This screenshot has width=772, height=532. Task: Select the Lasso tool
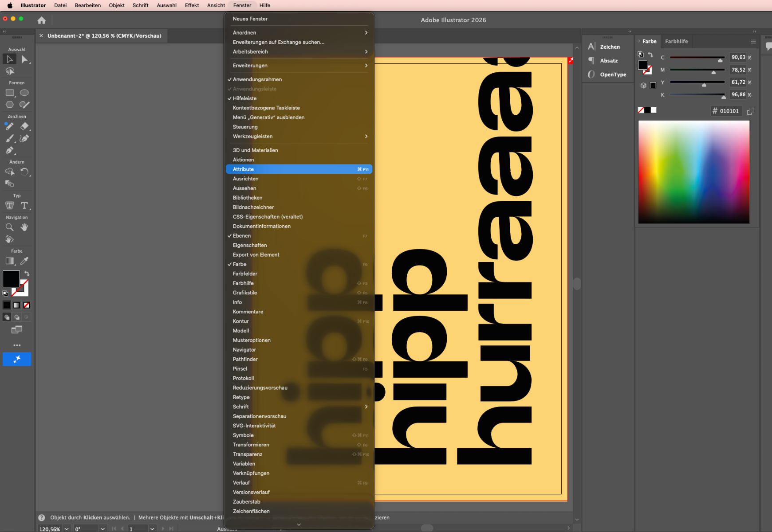(x=10, y=71)
